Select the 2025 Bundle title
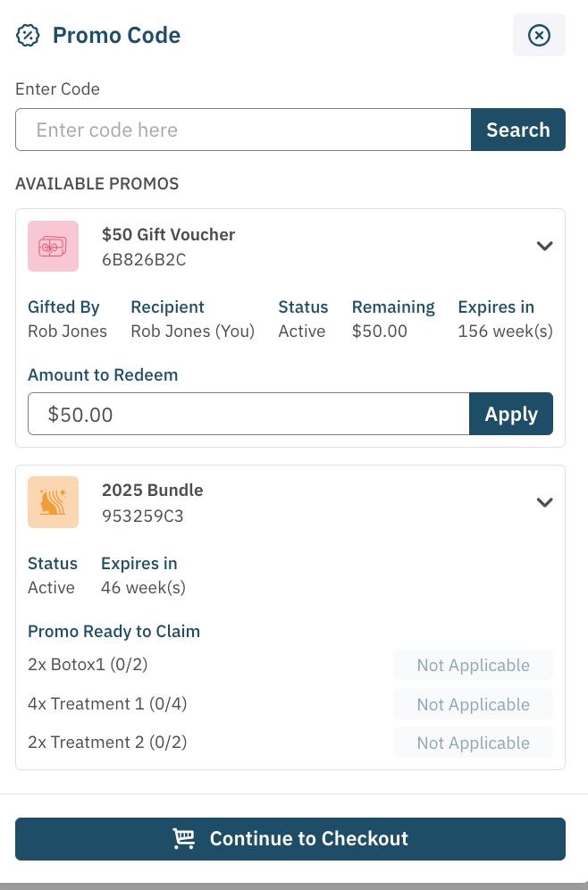 click(x=152, y=491)
